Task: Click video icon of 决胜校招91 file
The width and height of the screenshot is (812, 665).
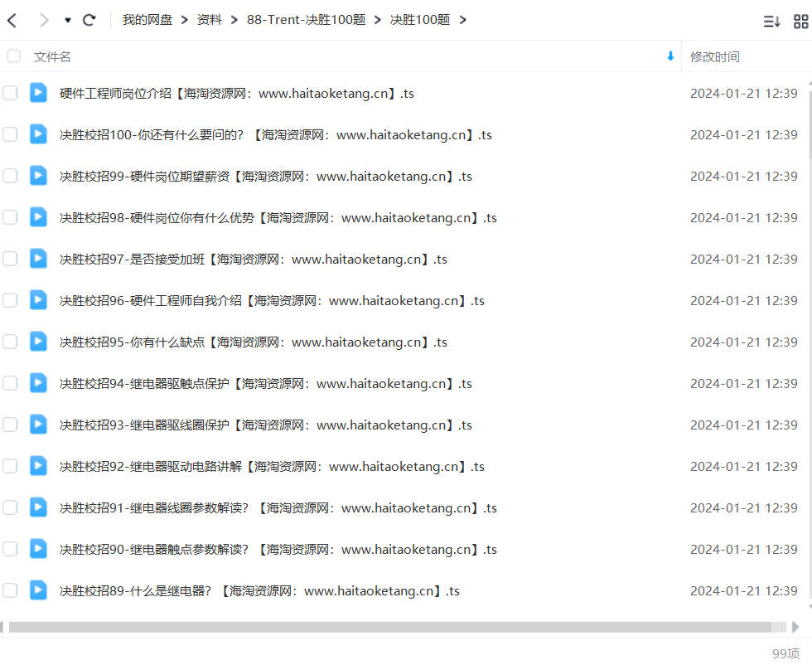Action: point(38,507)
